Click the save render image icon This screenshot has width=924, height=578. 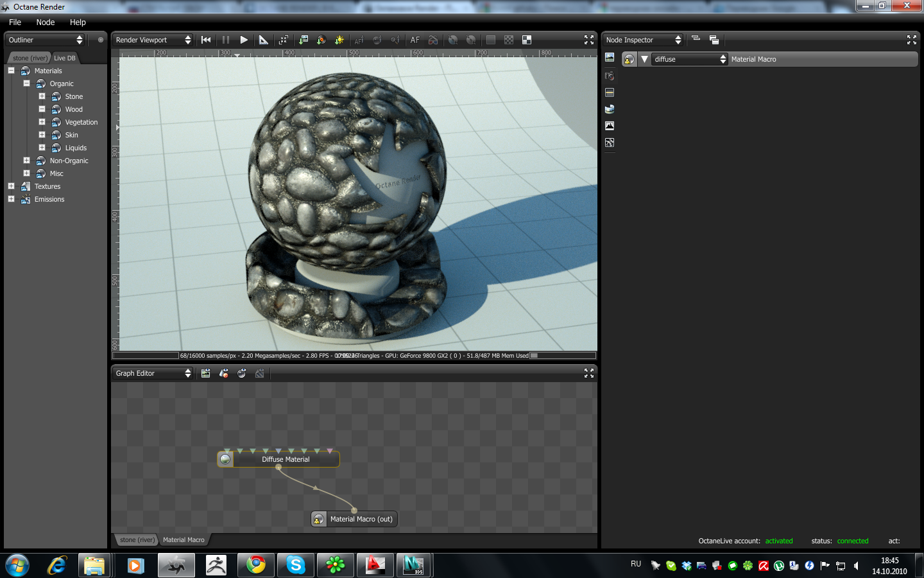[304, 40]
